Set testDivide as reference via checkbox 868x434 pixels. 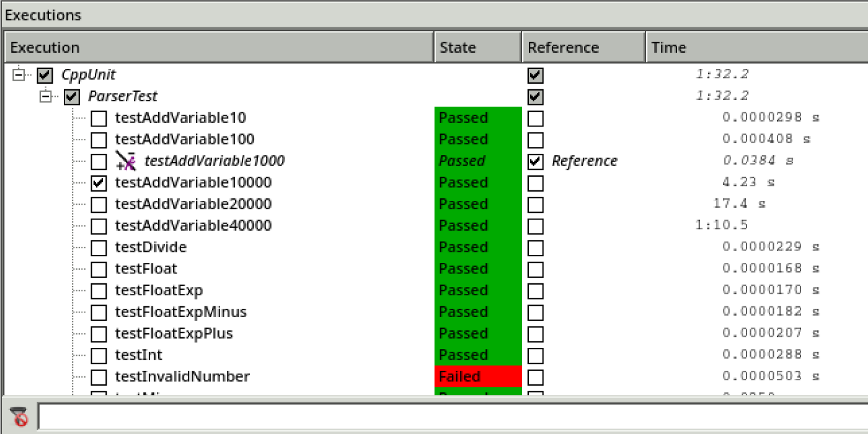pos(535,248)
